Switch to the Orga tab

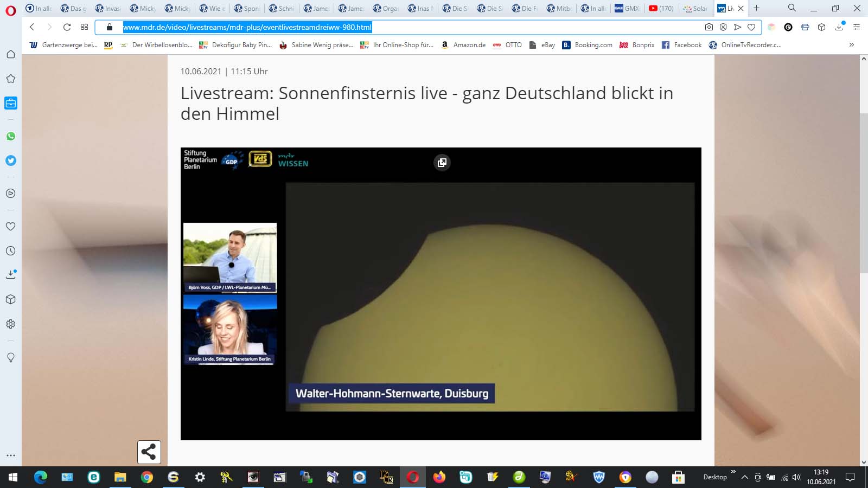click(385, 8)
